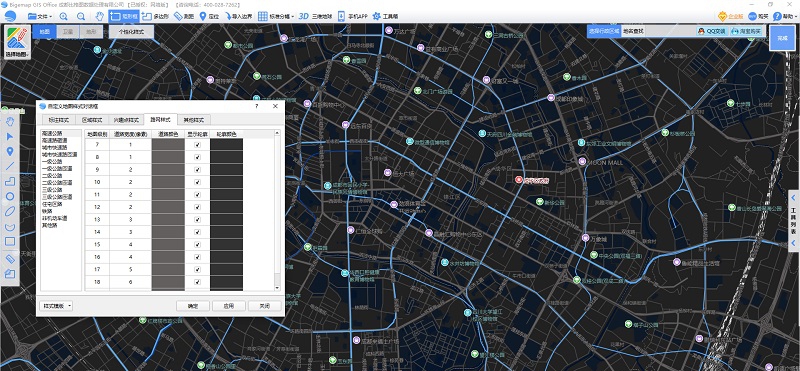Toggle the show-outline checkbox for level 8
Screen dimensions: 800x371
click(x=197, y=157)
